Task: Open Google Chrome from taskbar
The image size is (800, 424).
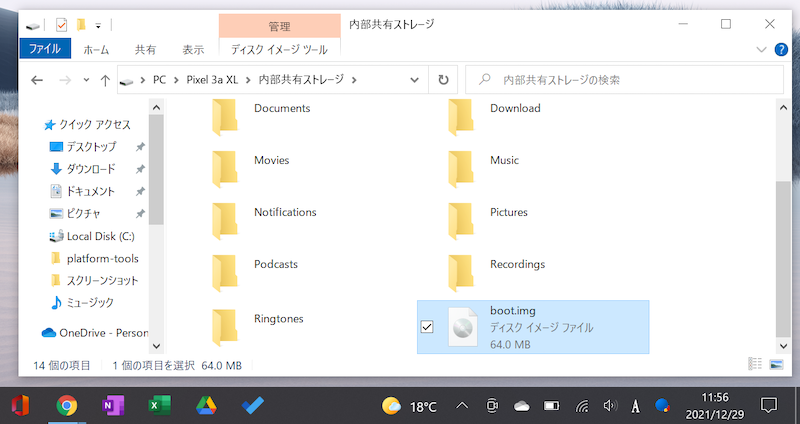Action: point(67,405)
